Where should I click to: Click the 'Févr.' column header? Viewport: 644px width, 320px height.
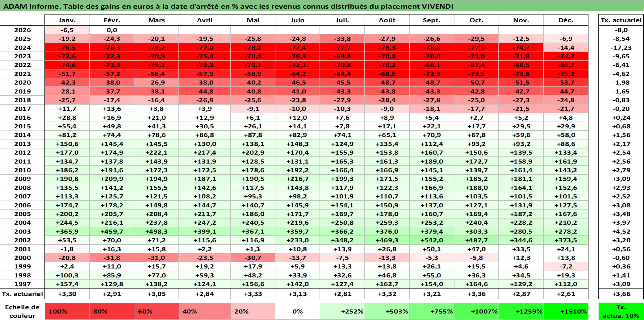[x=112, y=20]
